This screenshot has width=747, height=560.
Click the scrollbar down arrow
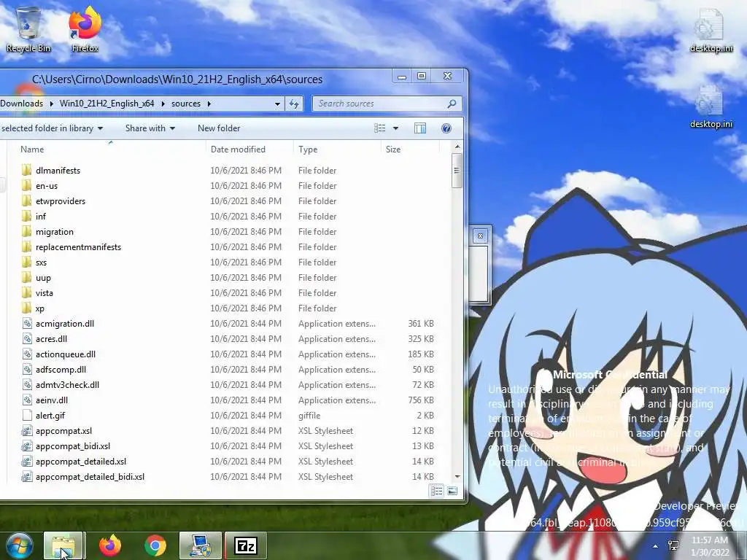pyautogui.click(x=457, y=476)
